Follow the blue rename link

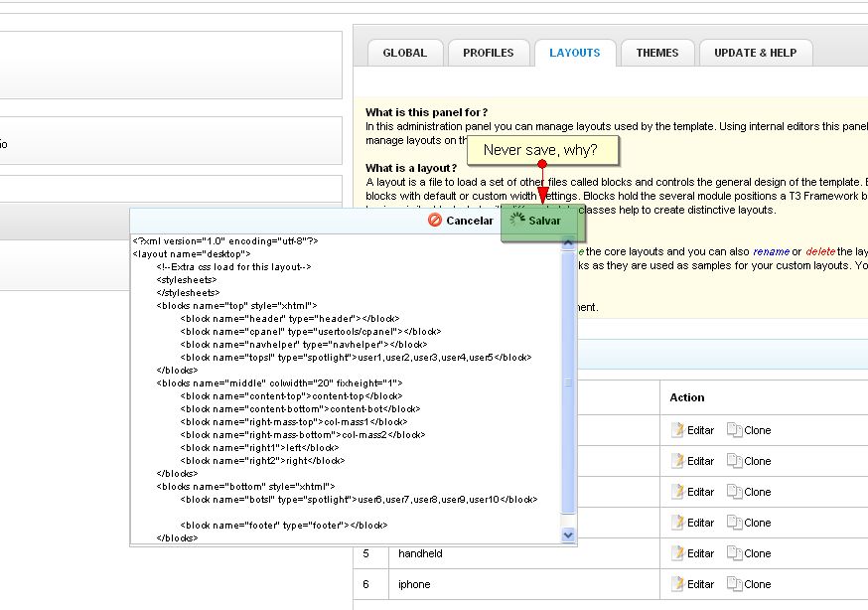coord(769,252)
